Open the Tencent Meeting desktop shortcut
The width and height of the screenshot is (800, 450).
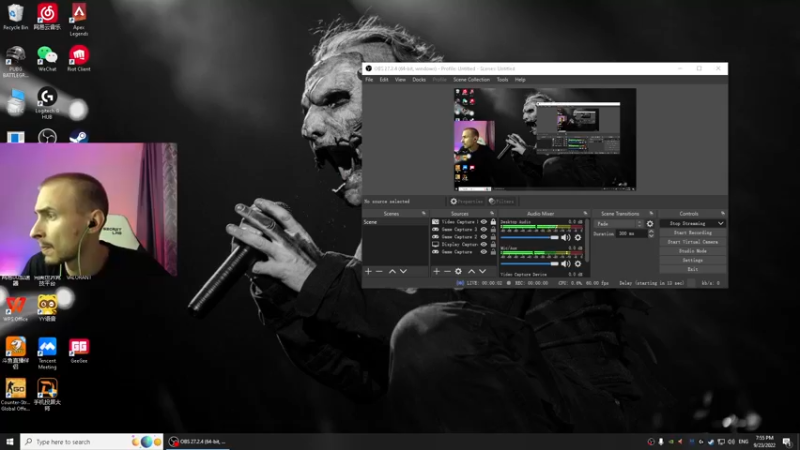point(47,353)
